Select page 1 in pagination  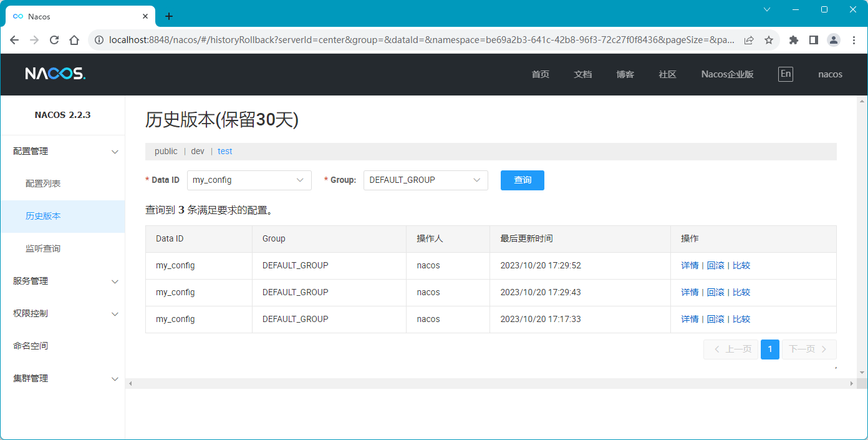(x=770, y=349)
